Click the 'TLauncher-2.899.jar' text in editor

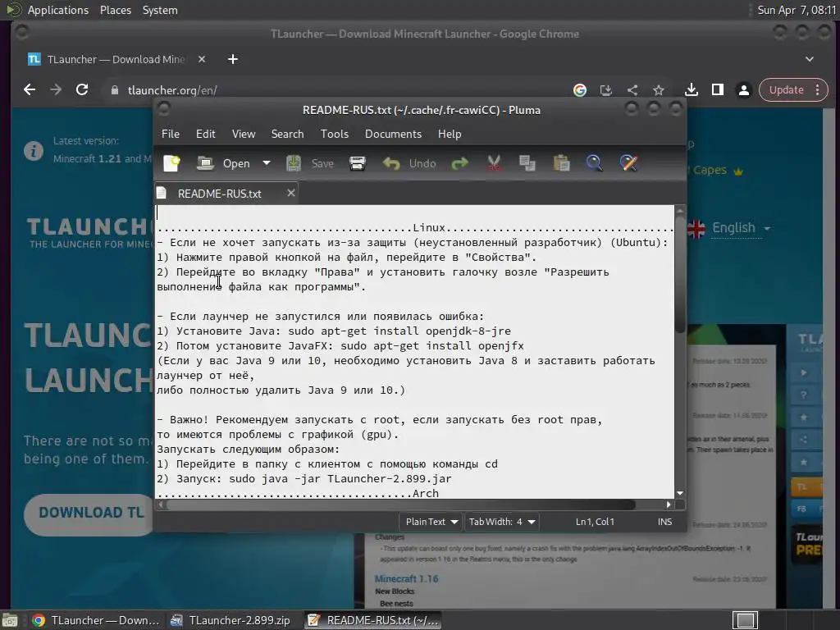(390, 479)
